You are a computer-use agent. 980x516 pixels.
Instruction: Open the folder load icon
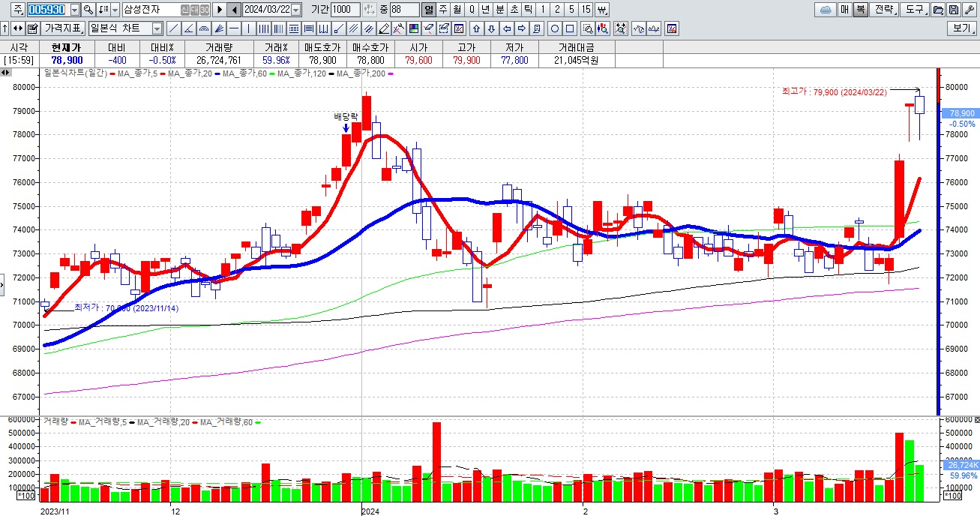click(x=938, y=10)
